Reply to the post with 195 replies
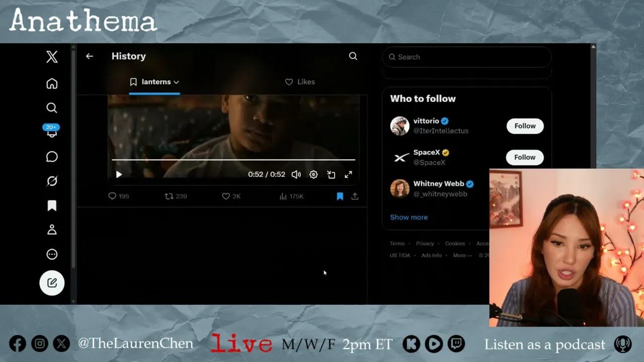The height and width of the screenshot is (362, 644). [x=119, y=196]
